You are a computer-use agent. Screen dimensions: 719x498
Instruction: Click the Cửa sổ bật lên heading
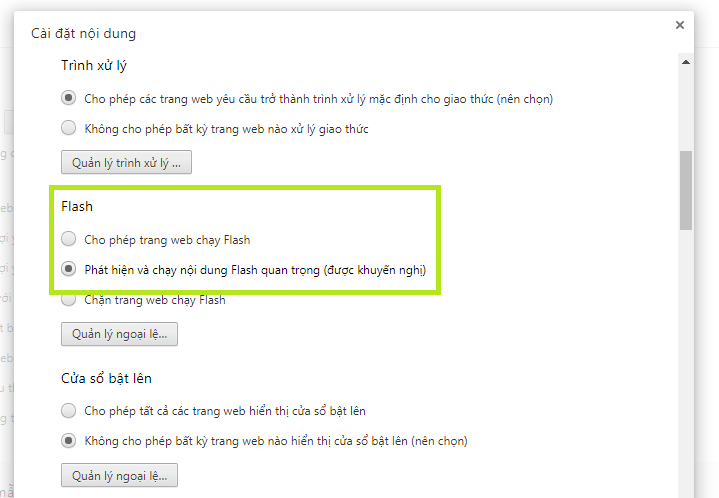click(106, 378)
